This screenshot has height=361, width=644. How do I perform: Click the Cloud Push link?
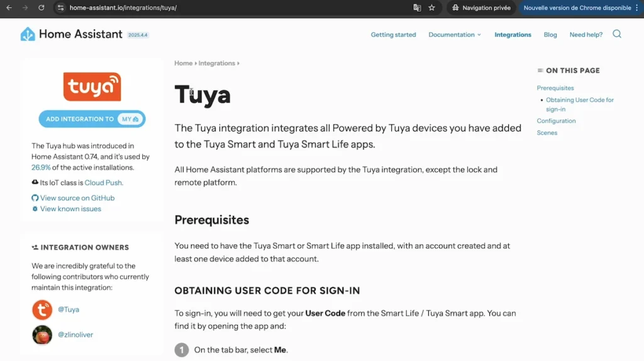[103, 183]
